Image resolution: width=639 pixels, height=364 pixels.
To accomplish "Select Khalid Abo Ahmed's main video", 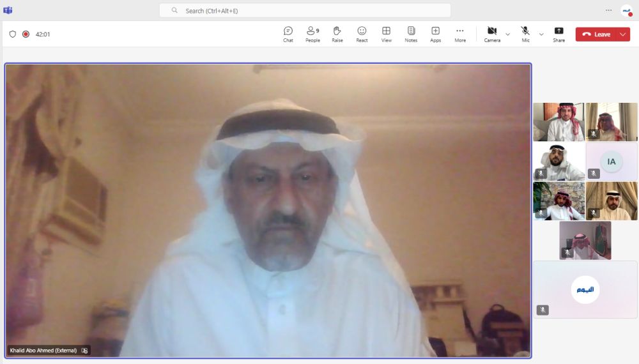I will (268, 211).
